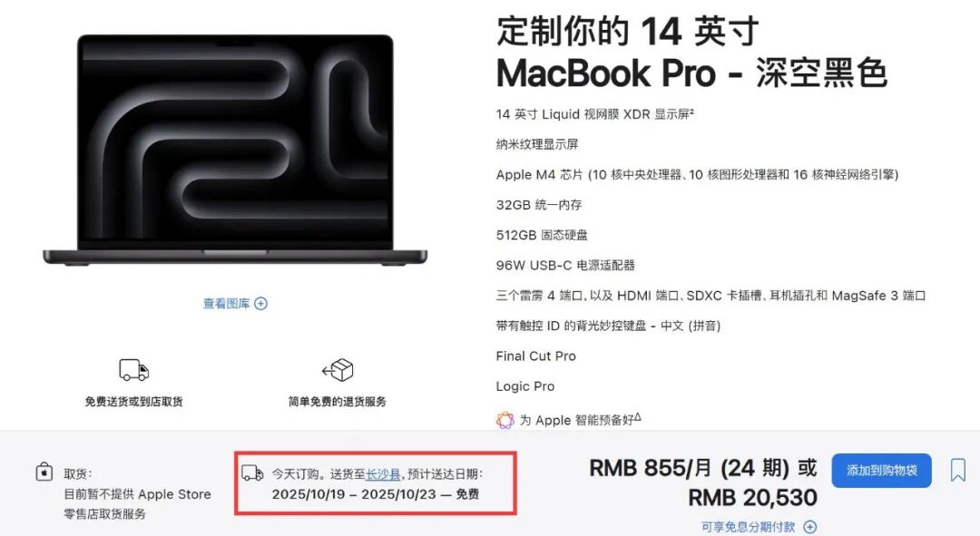Click the return box icon above 简单免费的退货服务
Screen dimensions: 980x536
pos(338,370)
